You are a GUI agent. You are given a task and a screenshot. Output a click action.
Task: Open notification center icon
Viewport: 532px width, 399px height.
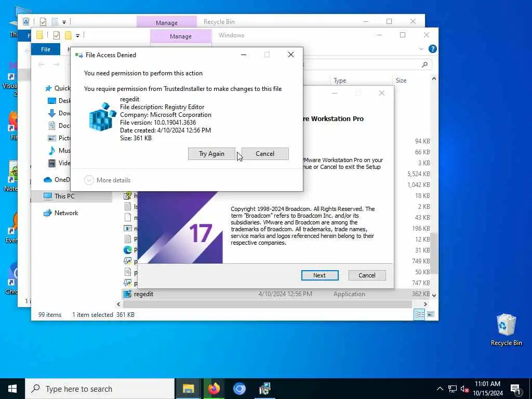[x=515, y=389]
